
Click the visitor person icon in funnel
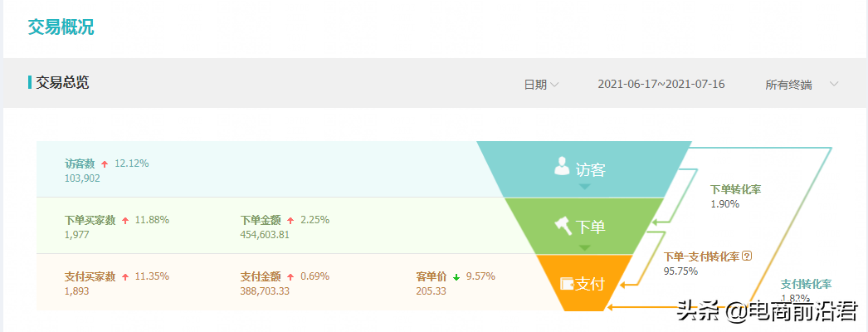click(x=563, y=167)
